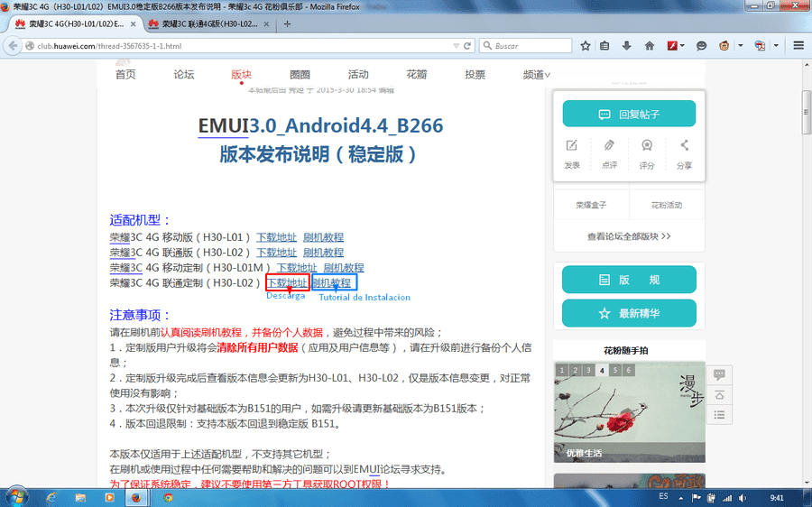
Task: Open the 荣耀盒子 sidebar link
Action: tap(591, 205)
